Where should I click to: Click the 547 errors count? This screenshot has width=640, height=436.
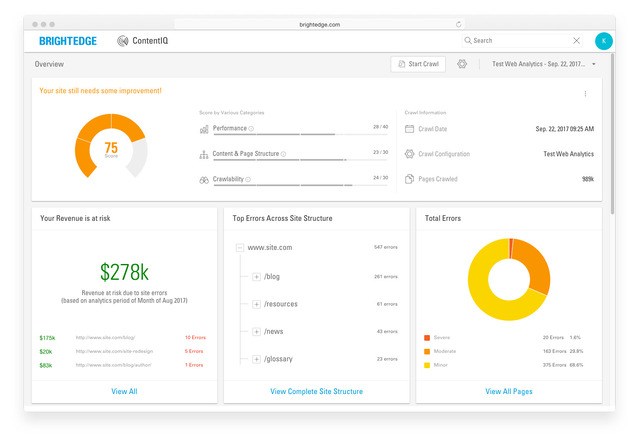click(x=386, y=247)
